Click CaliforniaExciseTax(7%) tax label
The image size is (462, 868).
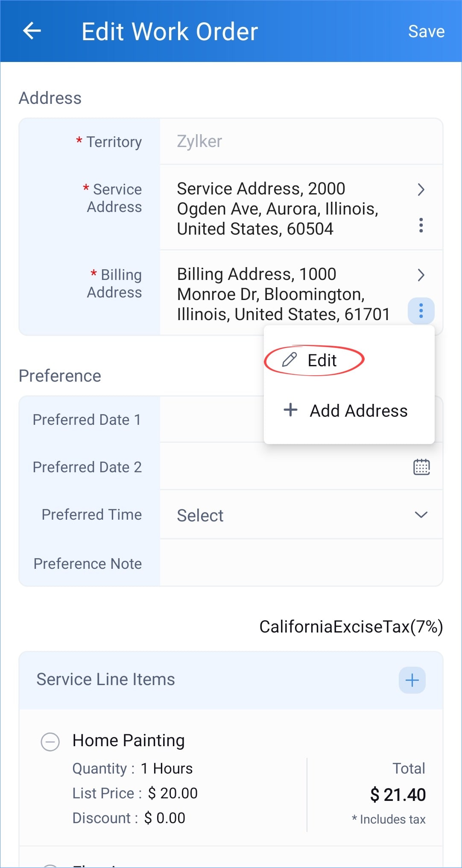[351, 627]
